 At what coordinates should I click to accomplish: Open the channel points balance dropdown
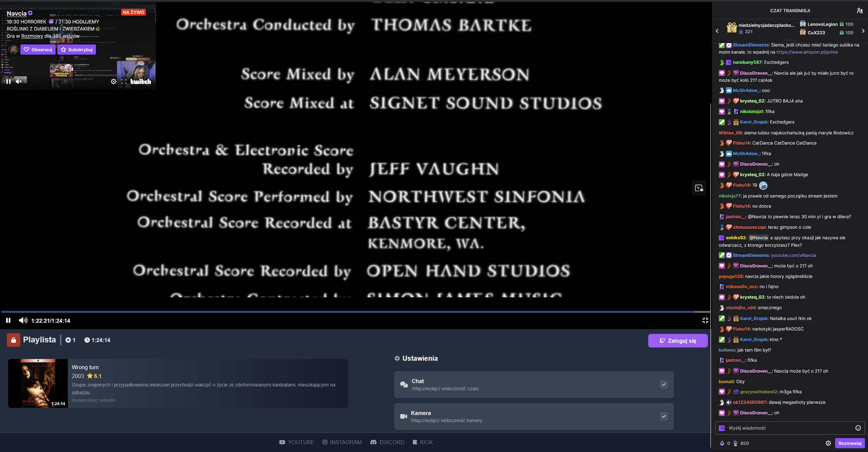coord(741,443)
